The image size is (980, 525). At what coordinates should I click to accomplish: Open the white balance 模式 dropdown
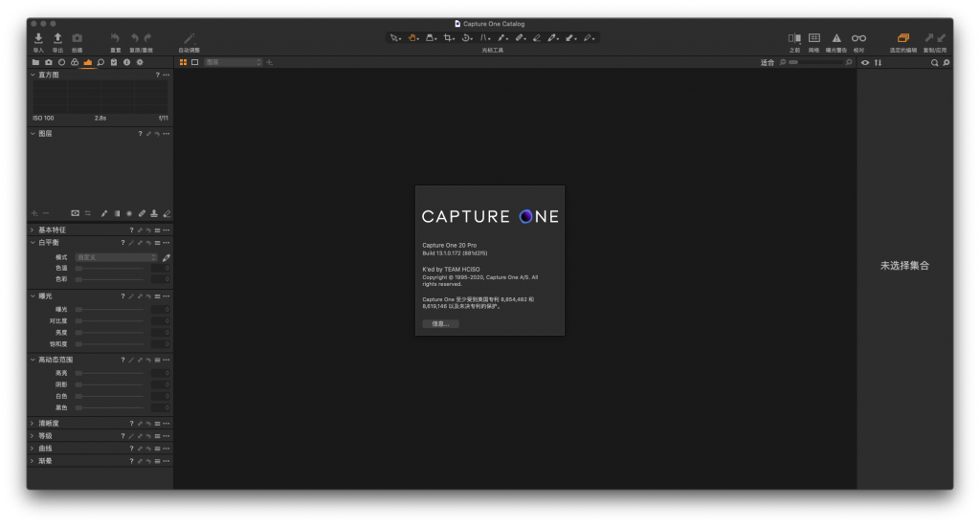[x=116, y=257]
